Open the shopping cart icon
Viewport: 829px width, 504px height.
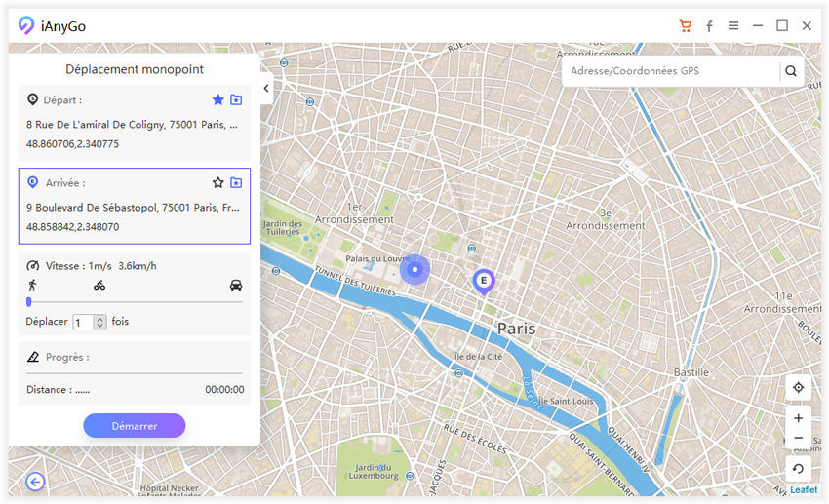686,26
